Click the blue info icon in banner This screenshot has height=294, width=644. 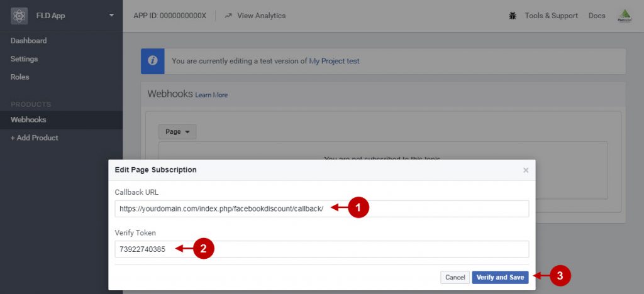[x=153, y=61]
